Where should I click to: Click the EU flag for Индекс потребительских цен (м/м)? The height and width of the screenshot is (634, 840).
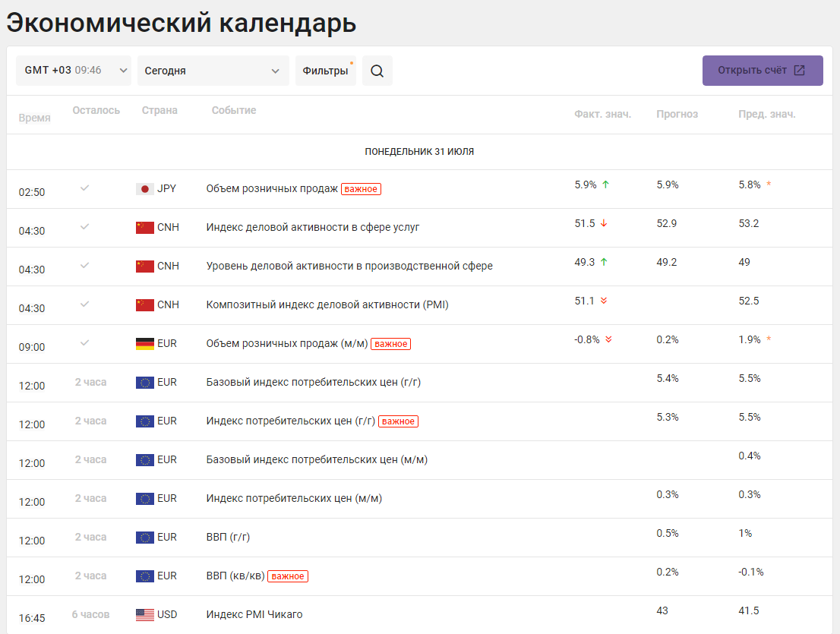pos(144,499)
